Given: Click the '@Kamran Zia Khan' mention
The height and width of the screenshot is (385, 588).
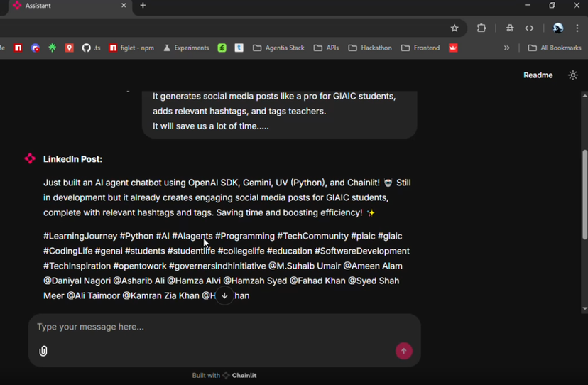Looking at the screenshot, I should pyautogui.click(x=161, y=296).
